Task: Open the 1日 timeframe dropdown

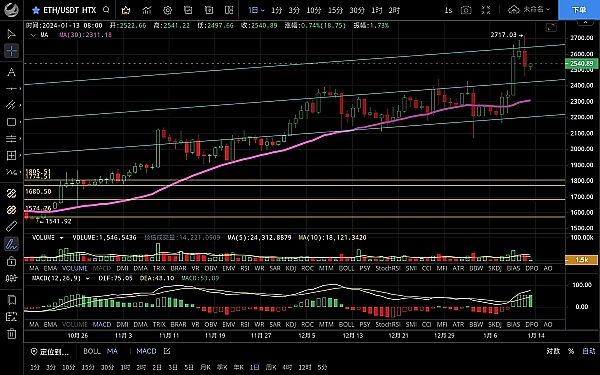Action: (256, 10)
